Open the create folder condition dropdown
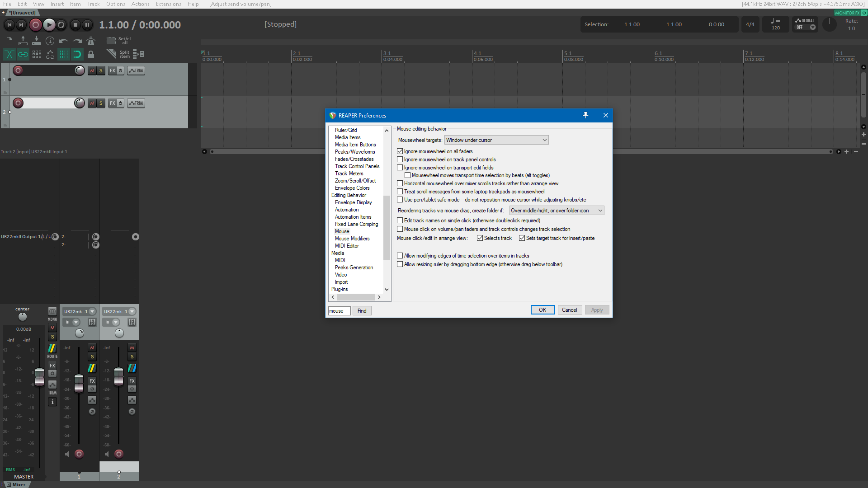 tap(557, 211)
